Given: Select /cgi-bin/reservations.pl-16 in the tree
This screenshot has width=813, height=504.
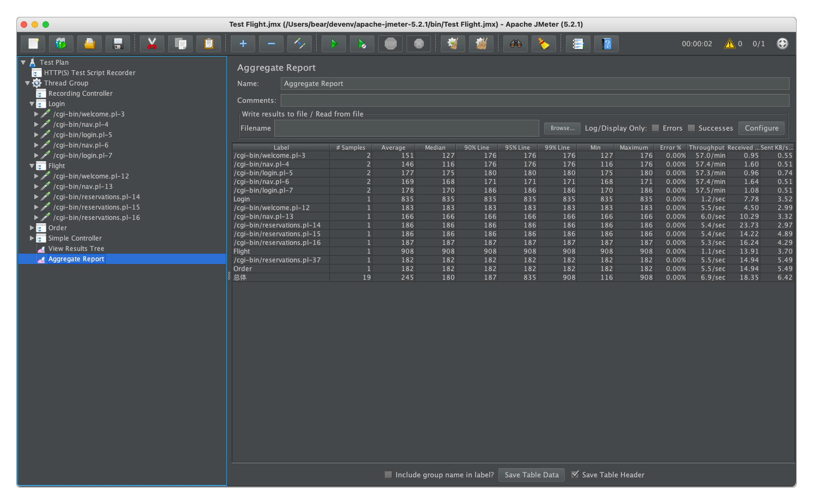Looking at the screenshot, I should [x=97, y=218].
